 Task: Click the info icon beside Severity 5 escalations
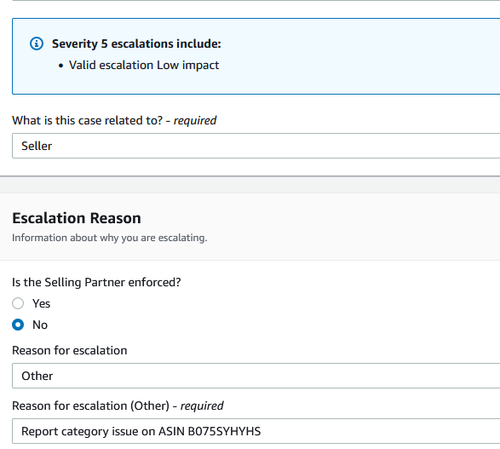coord(36,44)
